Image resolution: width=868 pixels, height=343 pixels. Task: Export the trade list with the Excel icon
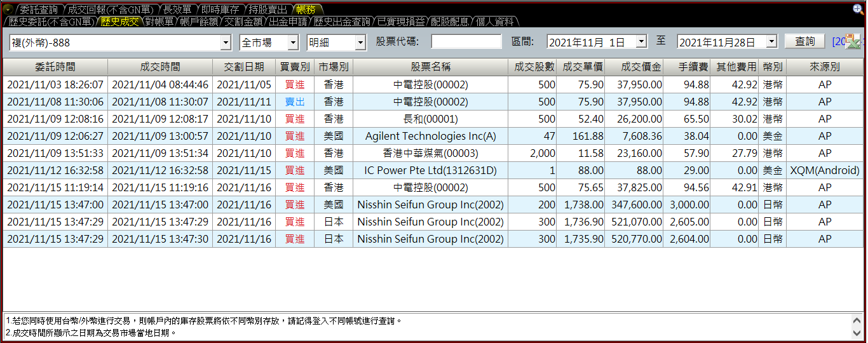853,42
